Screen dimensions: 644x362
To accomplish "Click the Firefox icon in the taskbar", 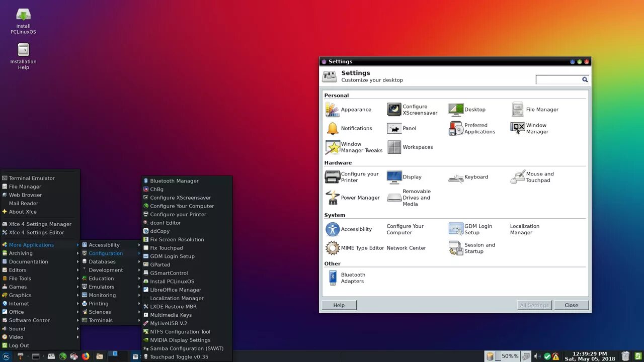I will 86,356.
